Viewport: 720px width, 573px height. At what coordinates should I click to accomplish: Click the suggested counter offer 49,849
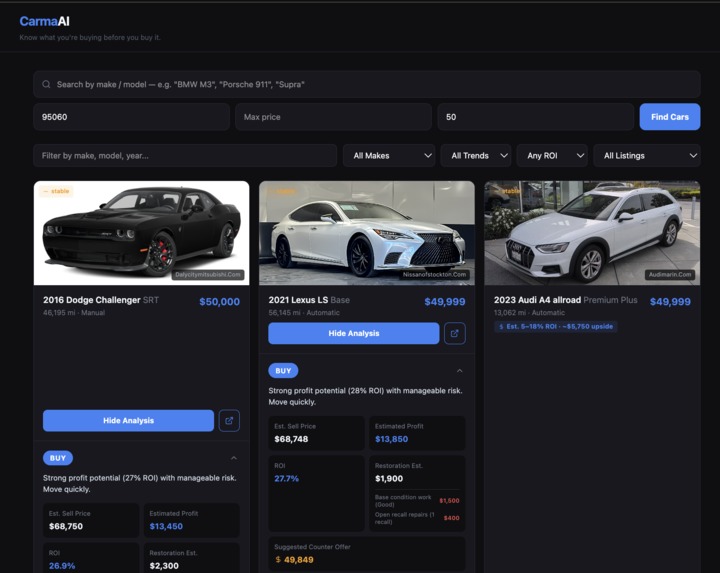[294, 560]
